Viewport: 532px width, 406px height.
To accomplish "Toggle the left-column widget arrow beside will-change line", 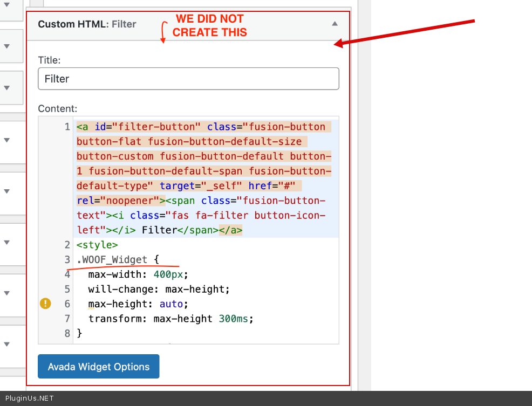I will (6, 293).
